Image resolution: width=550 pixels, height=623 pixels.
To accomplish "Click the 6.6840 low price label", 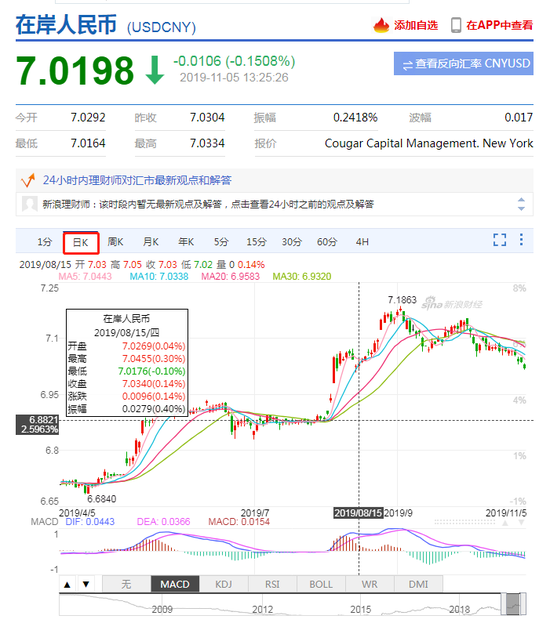I will point(102,499).
